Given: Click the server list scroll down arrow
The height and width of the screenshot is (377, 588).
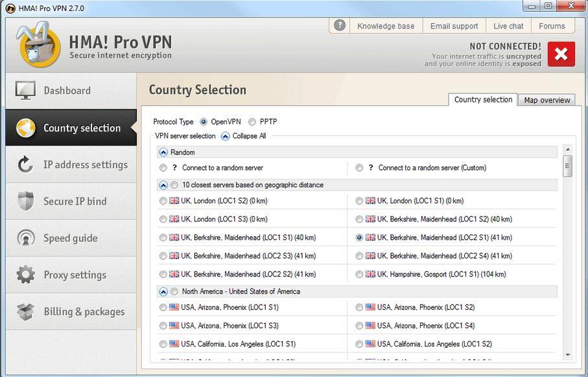Looking at the screenshot, I should [x=567, y=354].
